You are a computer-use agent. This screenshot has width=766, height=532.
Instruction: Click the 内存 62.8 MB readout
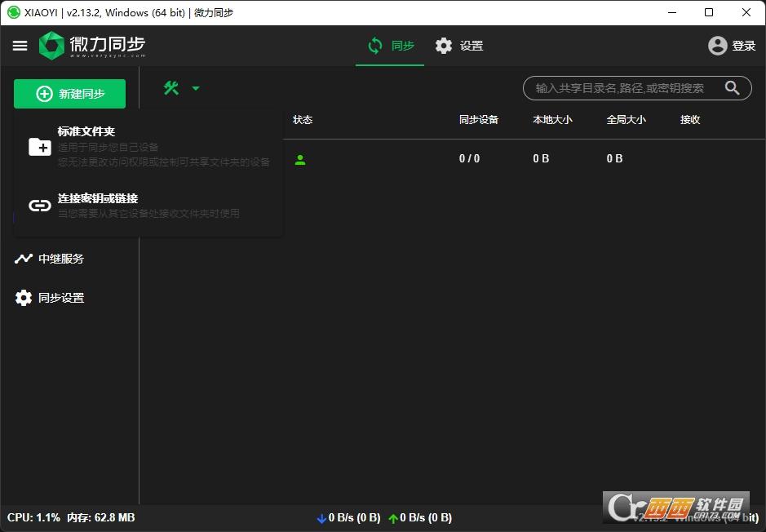(x=100, y=517)
